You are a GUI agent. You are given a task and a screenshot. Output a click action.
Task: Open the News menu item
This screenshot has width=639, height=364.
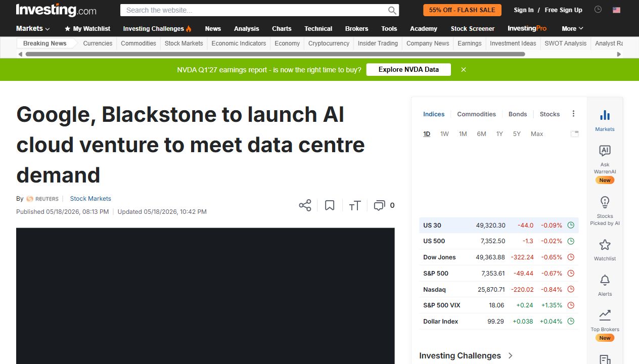point(213,28)
